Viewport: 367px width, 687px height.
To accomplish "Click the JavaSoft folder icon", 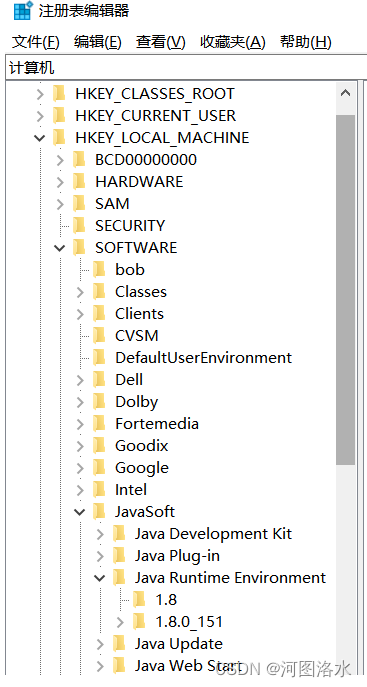I will (x=99, y=512).
